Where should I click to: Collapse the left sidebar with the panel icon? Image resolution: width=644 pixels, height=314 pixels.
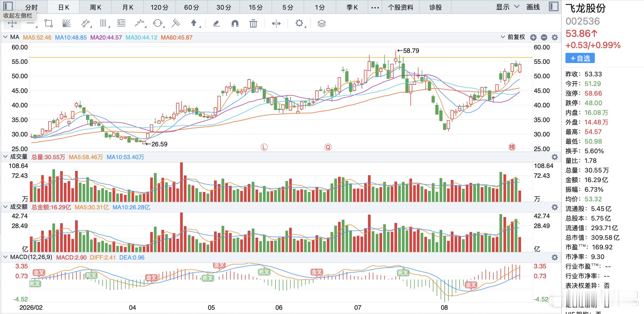point(8,6)
